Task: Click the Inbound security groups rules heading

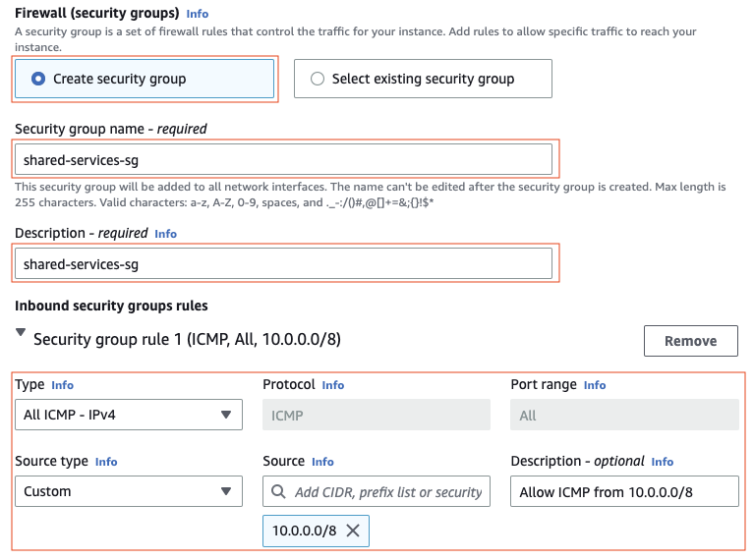Action: (x=111, y=306)
